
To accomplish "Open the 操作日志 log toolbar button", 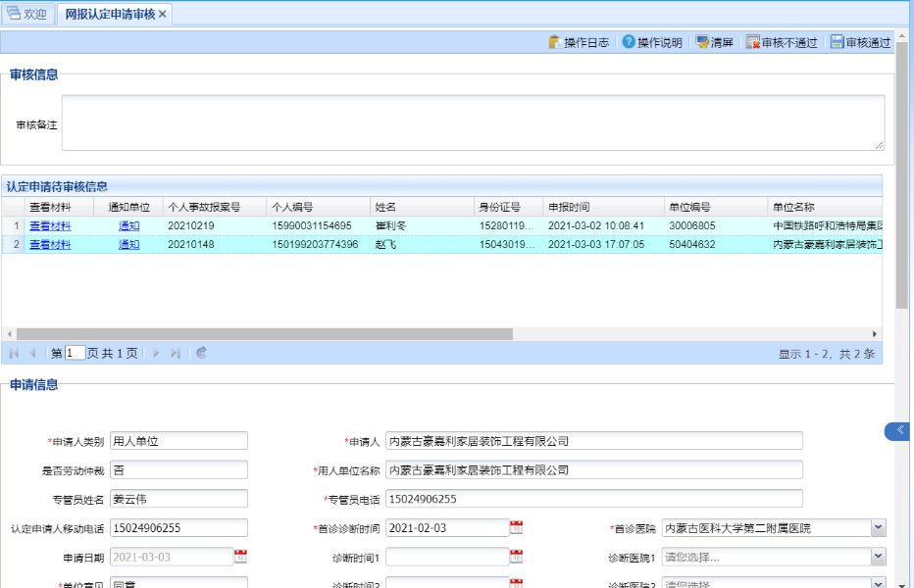I will (579, 42).
